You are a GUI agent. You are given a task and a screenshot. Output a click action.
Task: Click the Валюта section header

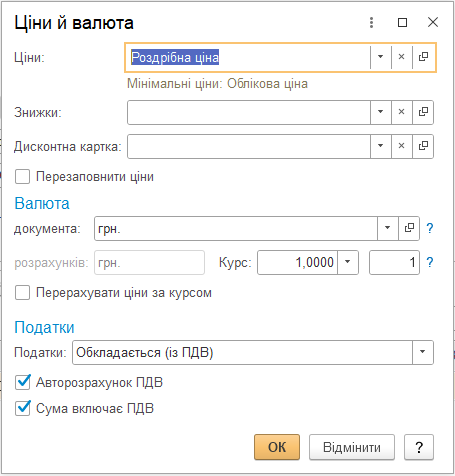click(42, 204)
